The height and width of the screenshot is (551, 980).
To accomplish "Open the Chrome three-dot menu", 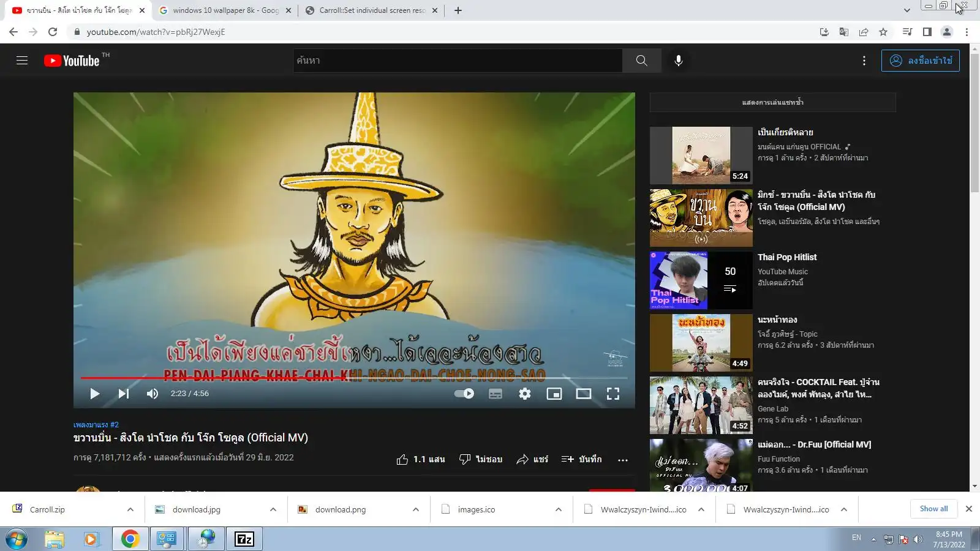I will click(x=967, y=32).
